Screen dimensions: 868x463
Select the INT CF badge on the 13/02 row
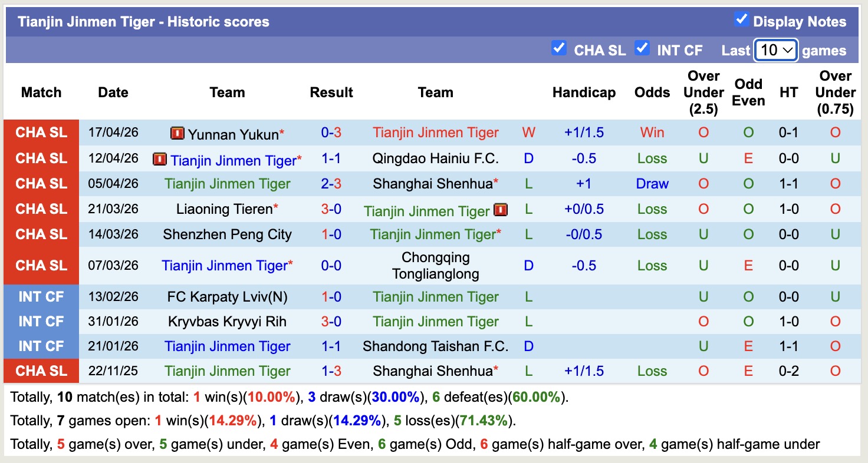[41, 296]
